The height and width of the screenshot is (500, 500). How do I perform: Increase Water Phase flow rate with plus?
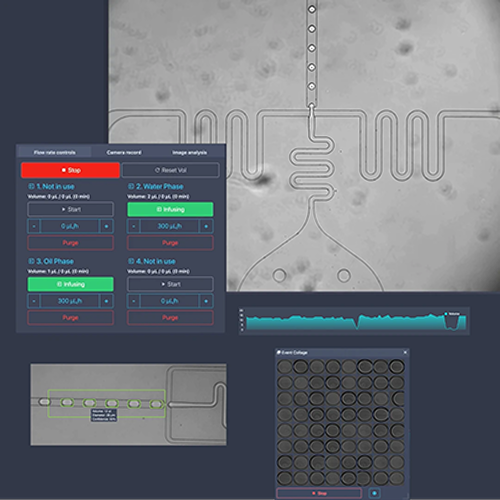point(206,226)
